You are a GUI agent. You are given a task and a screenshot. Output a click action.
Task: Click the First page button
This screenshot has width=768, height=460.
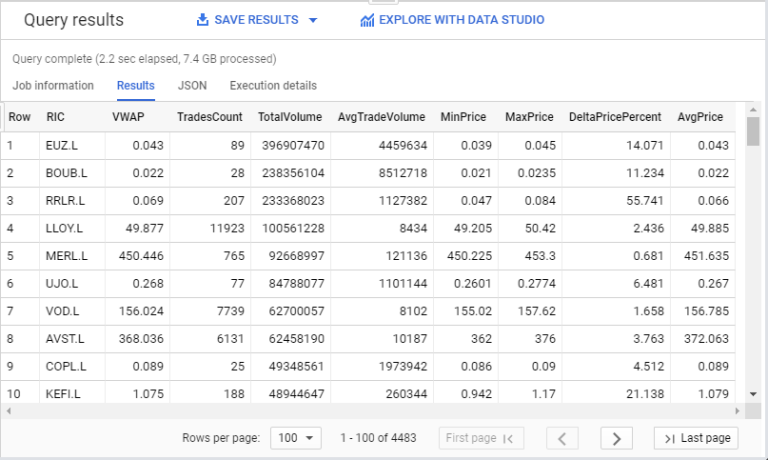click(x=480, y=438)
